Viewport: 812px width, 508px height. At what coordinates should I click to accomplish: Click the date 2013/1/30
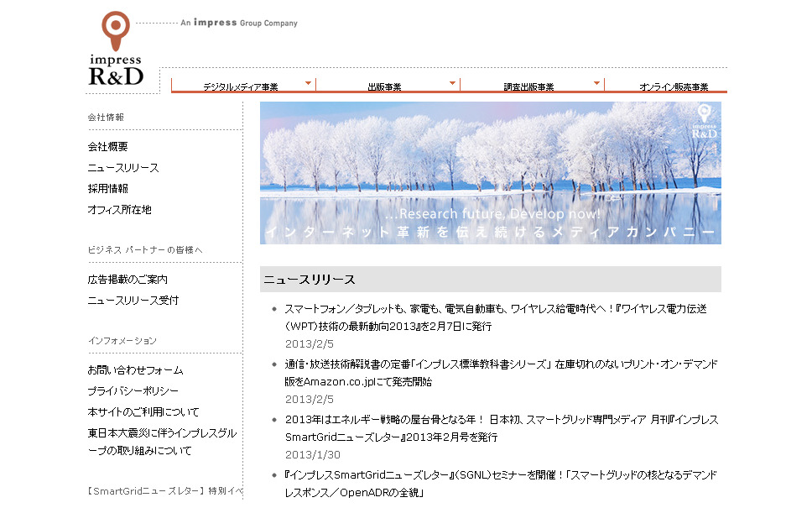(313, 454)
